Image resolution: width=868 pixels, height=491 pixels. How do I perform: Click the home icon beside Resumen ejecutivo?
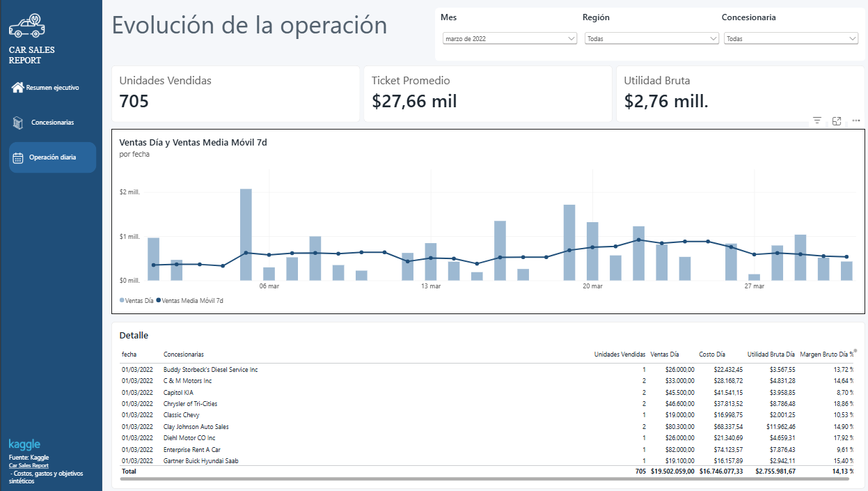pos(17,88)
